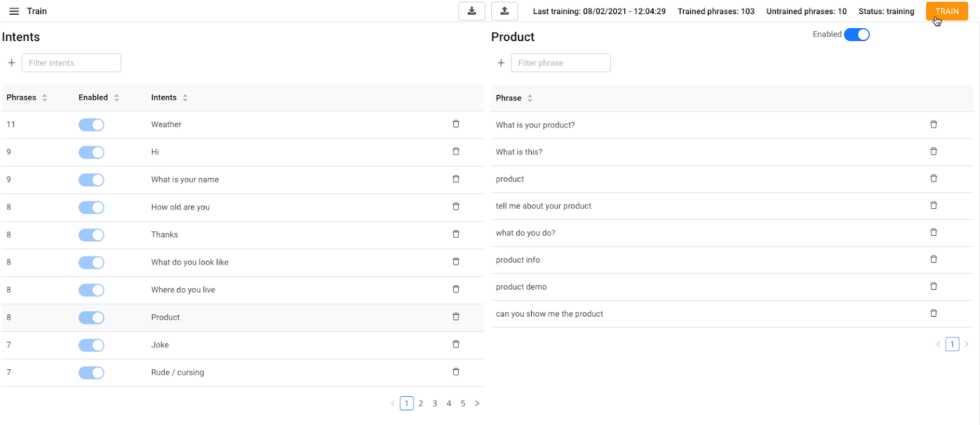Sort the Phrase column
The width and height of the screenshot is (980, 425).
coord(530,98)
